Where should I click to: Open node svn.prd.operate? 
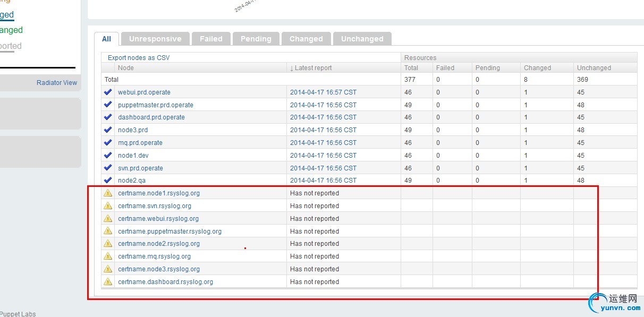[x=140, y=168]
